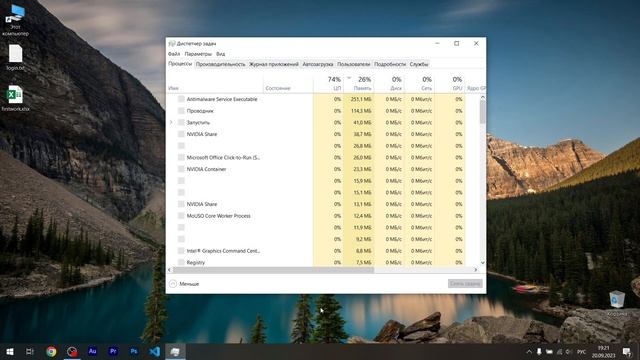Expand the Запустить process group
640x360 pixels.
(x=171, y=122)
